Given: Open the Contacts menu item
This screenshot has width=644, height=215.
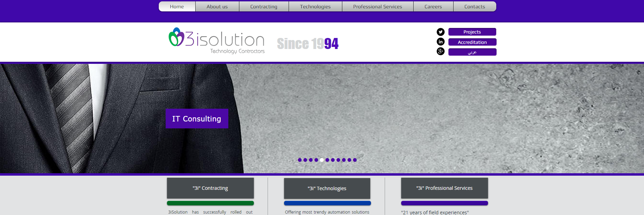Looking at the screenshot, I should pyautogui.click(x=475, y=7).
